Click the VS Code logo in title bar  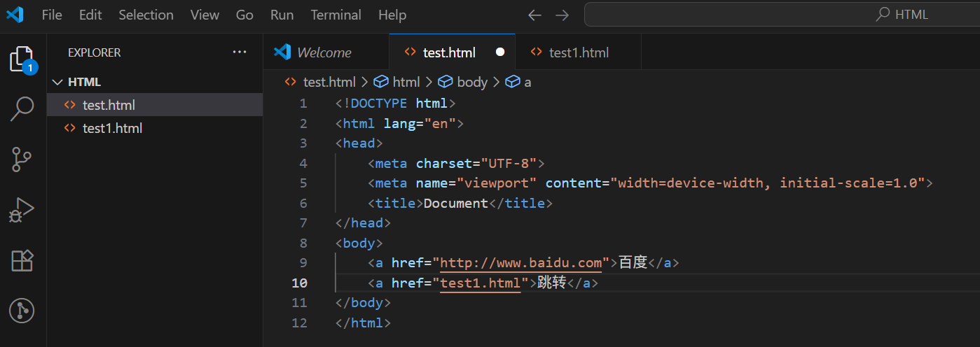(x=15, y=15)
